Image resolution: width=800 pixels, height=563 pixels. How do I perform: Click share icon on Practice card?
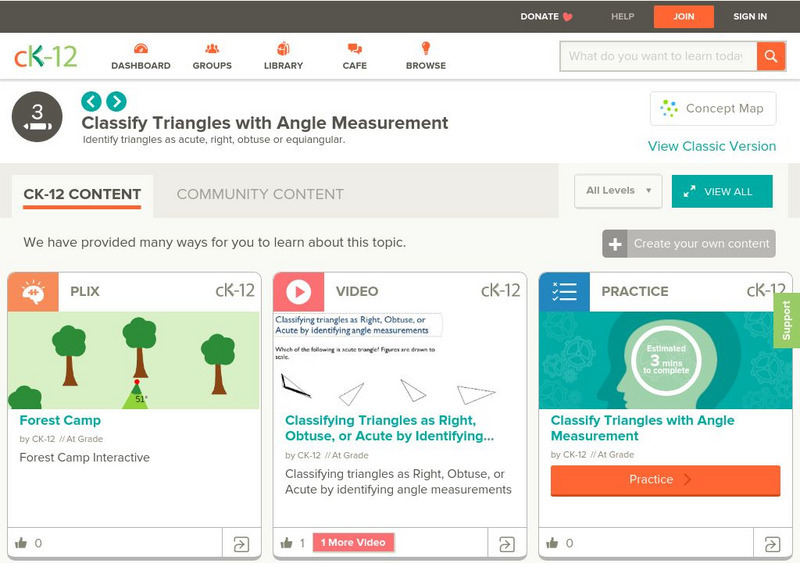click(x=772, y=544)
